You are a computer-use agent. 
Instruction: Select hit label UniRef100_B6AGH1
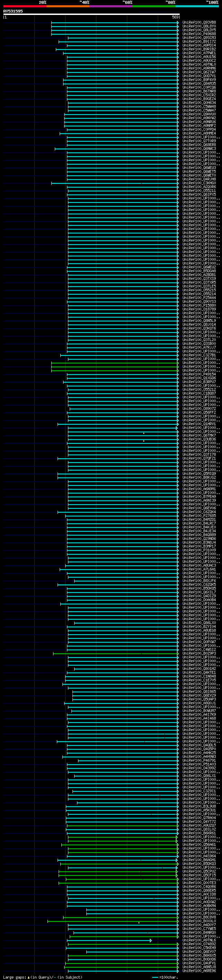(199, 860)
